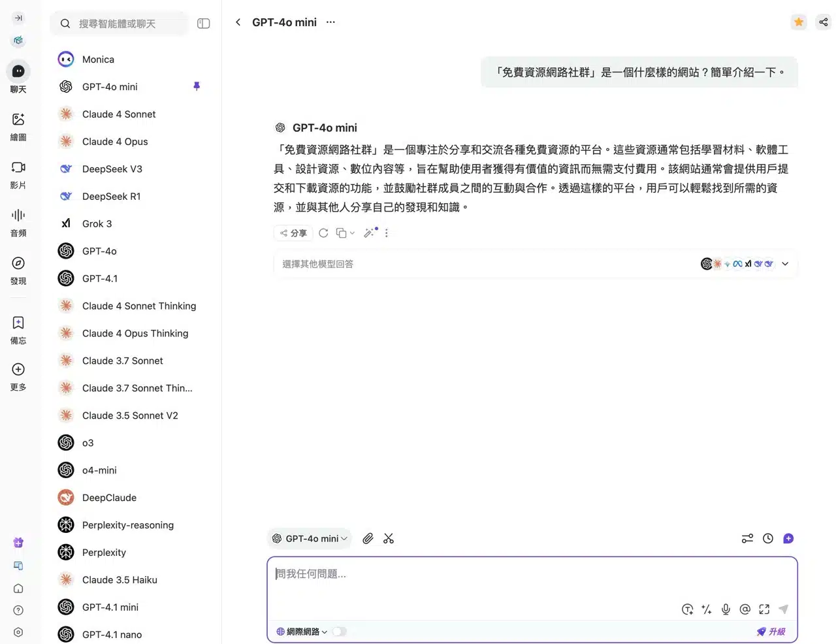Expand the 選擇其他模型回答 chevron
This screenshot has height=644, width=836.
(x=785, y=264)
